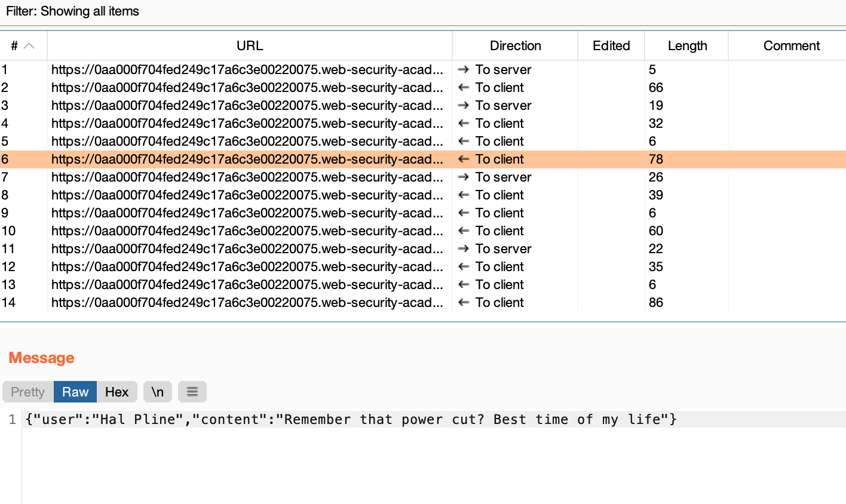
Task: Select message row 12 with length 35
Action: point(423,267)
